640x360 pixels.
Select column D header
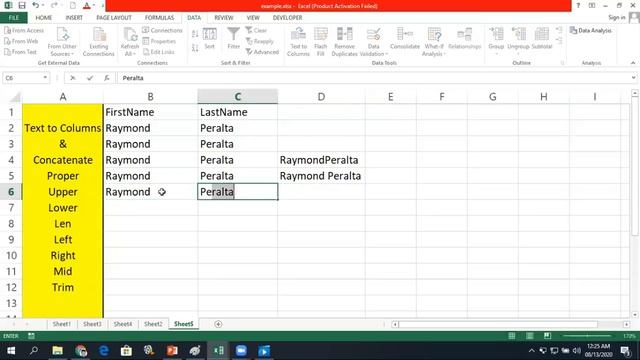coord(321,97)
